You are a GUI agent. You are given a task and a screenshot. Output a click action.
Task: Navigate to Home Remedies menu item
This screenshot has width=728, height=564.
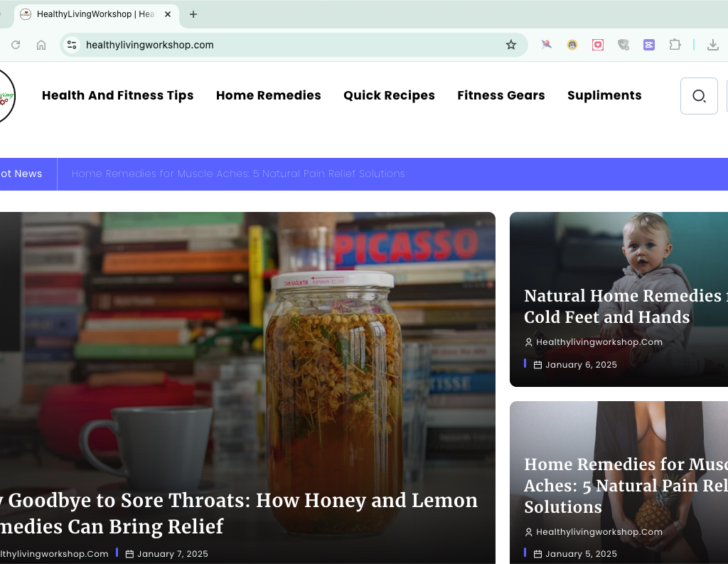[x=268, y=95]
